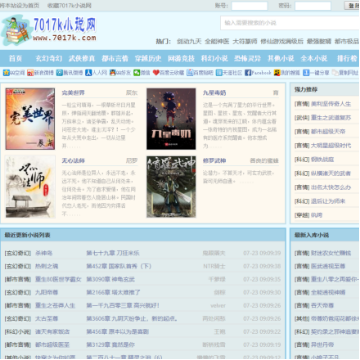Image resolution: width=360 pixels, height=360 pixels.
Task: Open recommended novel 重生之武道复苏
Action: point(331,117)
